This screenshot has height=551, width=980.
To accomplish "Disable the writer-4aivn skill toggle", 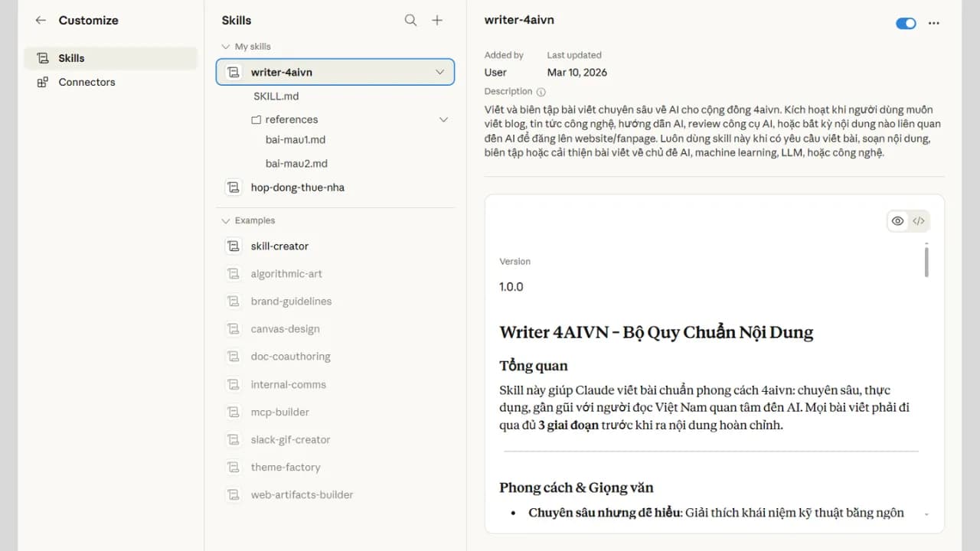I will coord(906,23).
